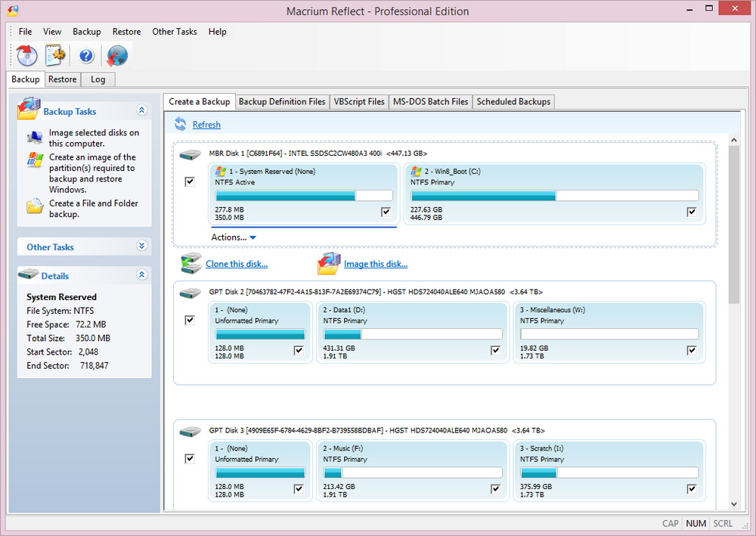Screen dimensions: 756x536
Task: Uncheck the Scratch (I:) partition checkbox
Action: [x=692, y=489]
